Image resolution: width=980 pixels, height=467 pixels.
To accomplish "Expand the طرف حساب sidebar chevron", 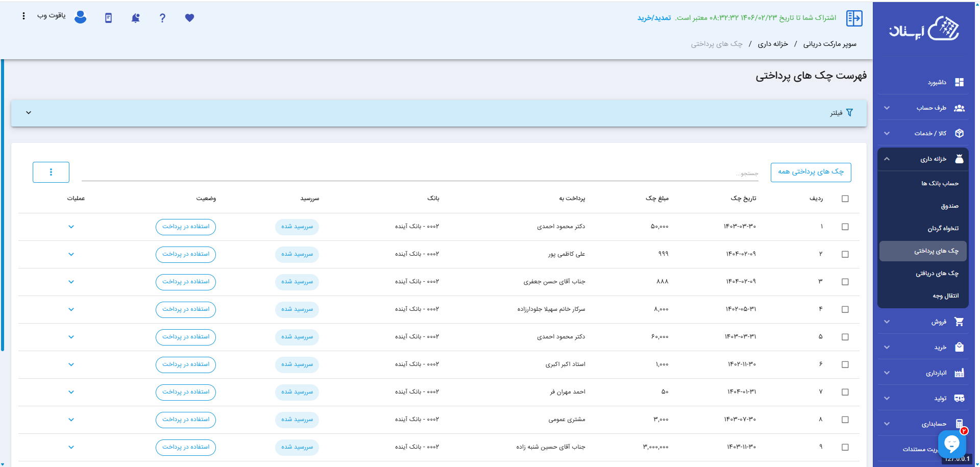I will coord(887,108).
